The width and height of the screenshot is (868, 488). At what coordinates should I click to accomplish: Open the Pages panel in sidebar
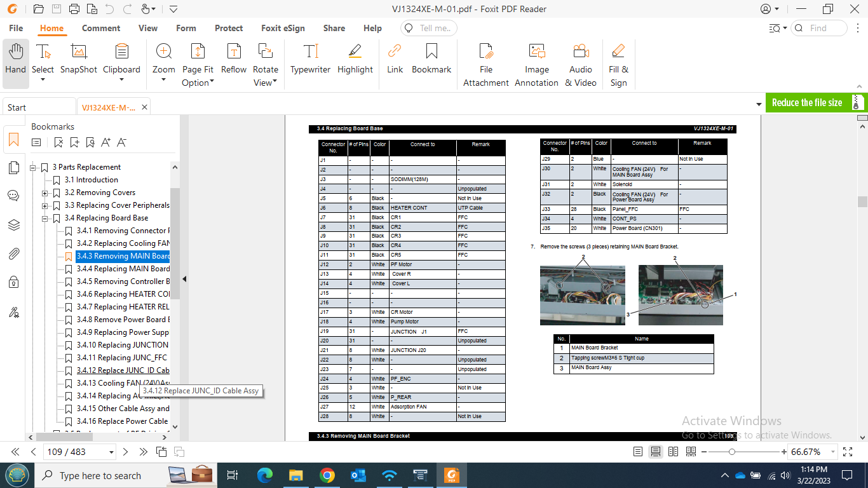[x=14, y=168]
